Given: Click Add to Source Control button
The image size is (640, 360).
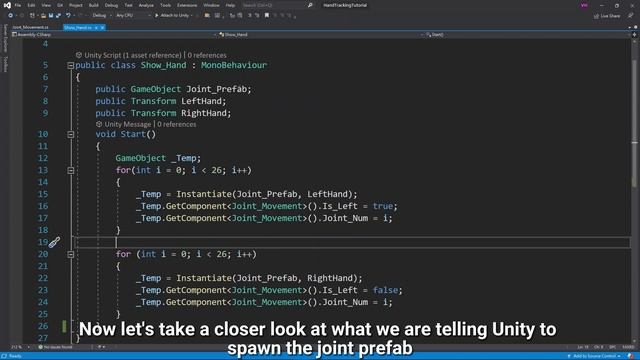Looking at the screenshot, I should tap(594, 356).
